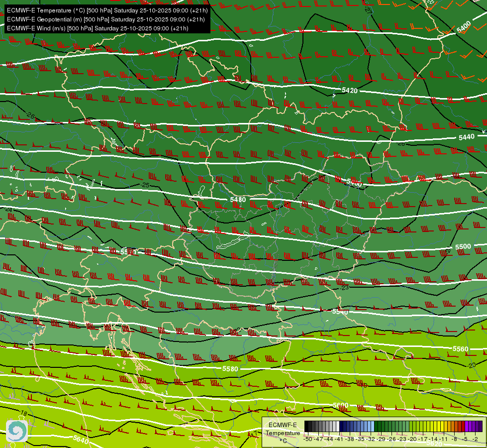Select the ECMWF-E Temperature title line
487x448 pixels.
click(107, 10)
